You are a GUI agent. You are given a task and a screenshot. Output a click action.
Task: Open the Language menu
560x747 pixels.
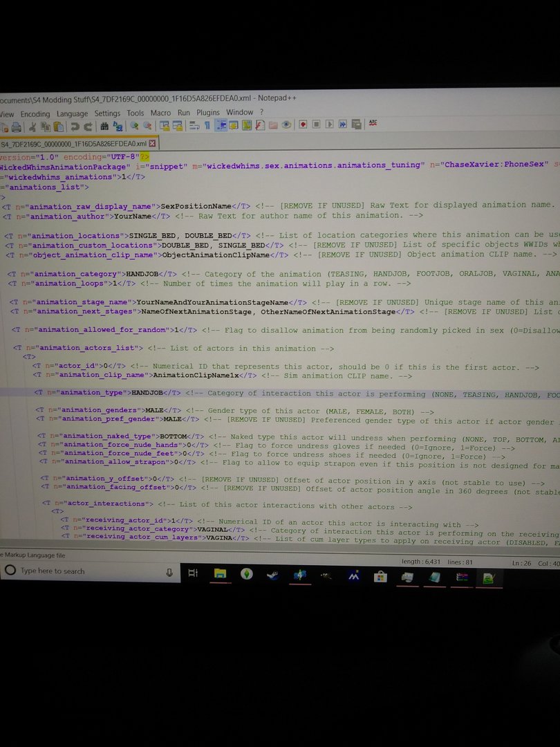pos(72,113)
